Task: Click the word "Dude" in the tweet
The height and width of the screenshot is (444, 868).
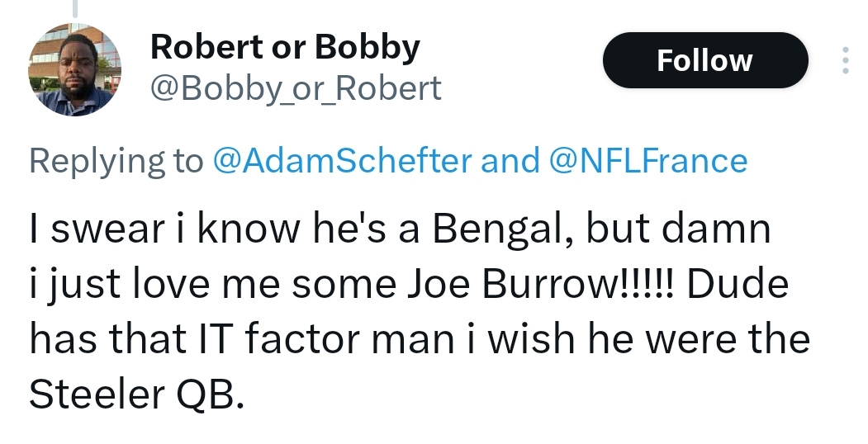Action: pos(738,284)
